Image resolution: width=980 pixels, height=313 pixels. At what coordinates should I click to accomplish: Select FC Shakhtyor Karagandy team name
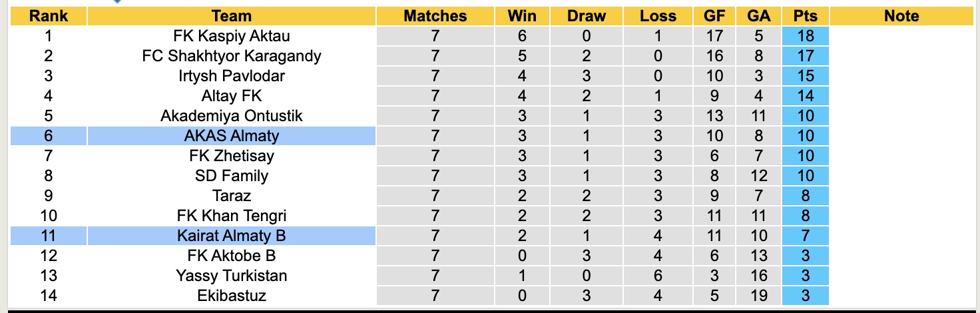tap(231, 56)
